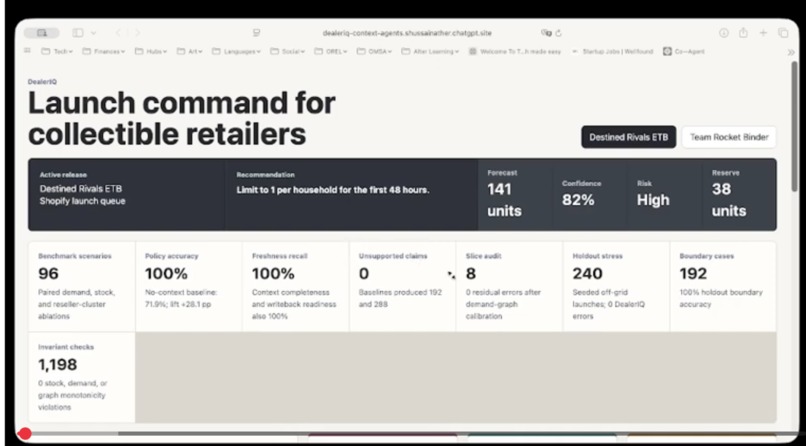Viewport: 806px width, 446px height.
Task: Go back with the browser back arrow
Action: pos(118,33)
